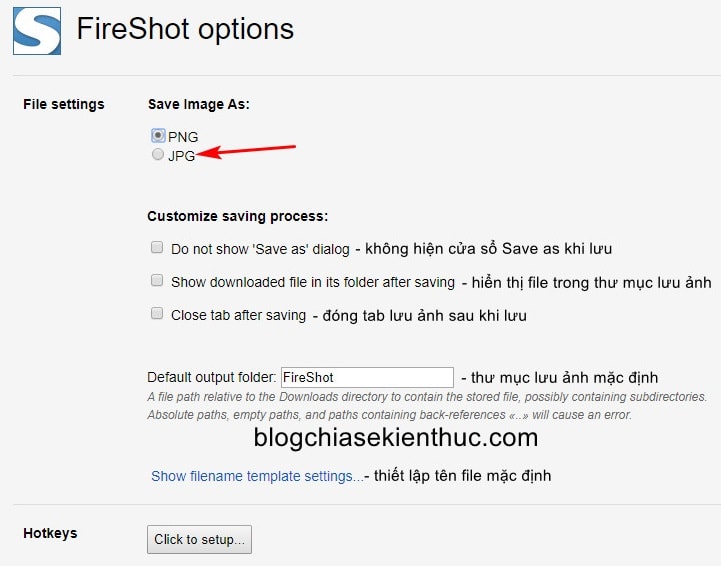The height and width of the screenshot is (566, 721).
Task: Focus the Default output folder text field
Action: click(367, 377)
